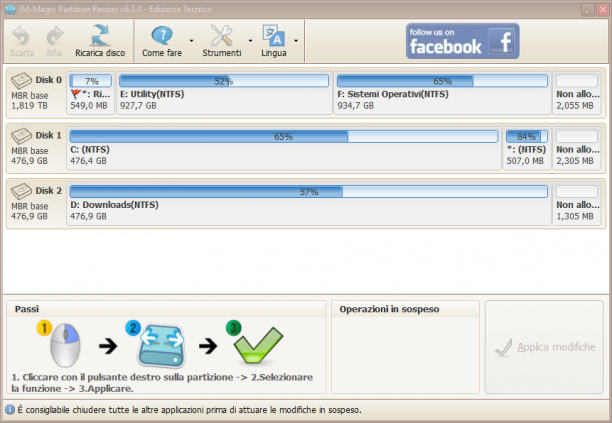This screenshot has height=423, width=612.
Task: Open the Strumenti tools icon
Action: coord(221,36)
